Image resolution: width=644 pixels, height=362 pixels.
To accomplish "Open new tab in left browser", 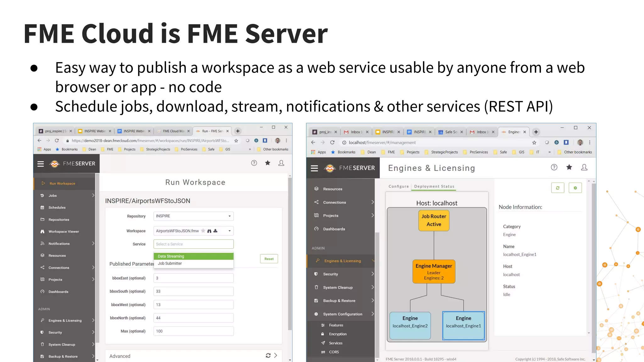I will pyautogui.click(x=238, y=131).
